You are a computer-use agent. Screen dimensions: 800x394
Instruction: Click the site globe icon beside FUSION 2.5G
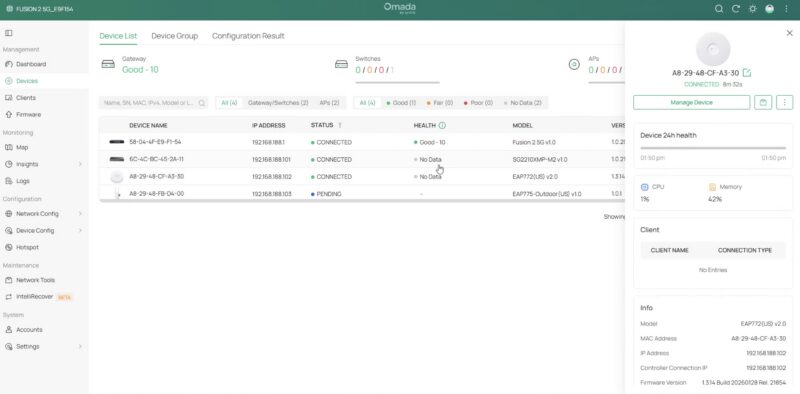[9, 9]
